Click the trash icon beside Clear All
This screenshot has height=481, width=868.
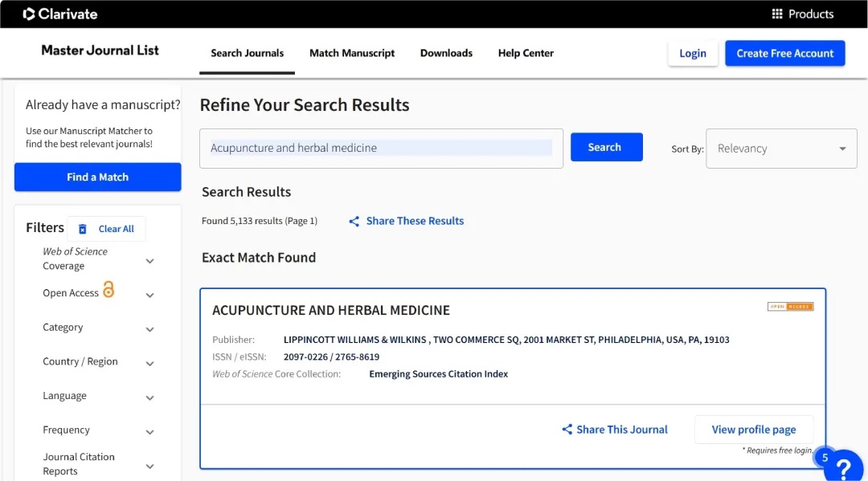tap(83, 229)
